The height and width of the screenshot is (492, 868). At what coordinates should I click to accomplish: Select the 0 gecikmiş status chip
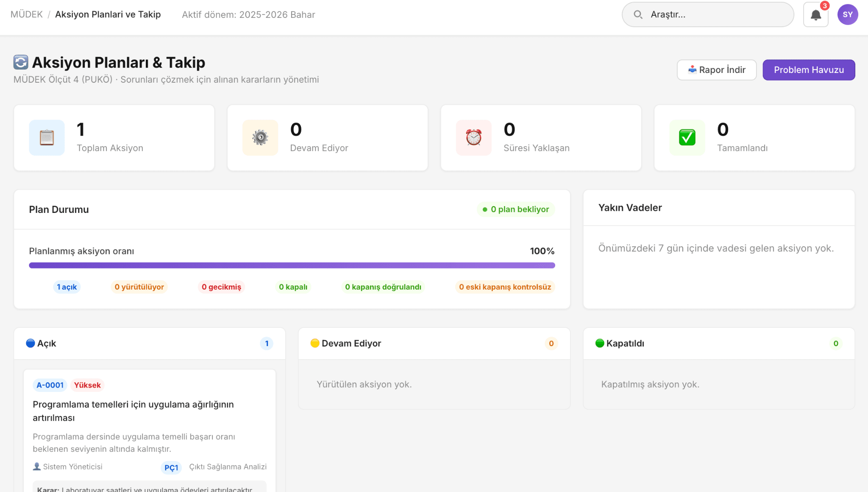click(221, 287)
